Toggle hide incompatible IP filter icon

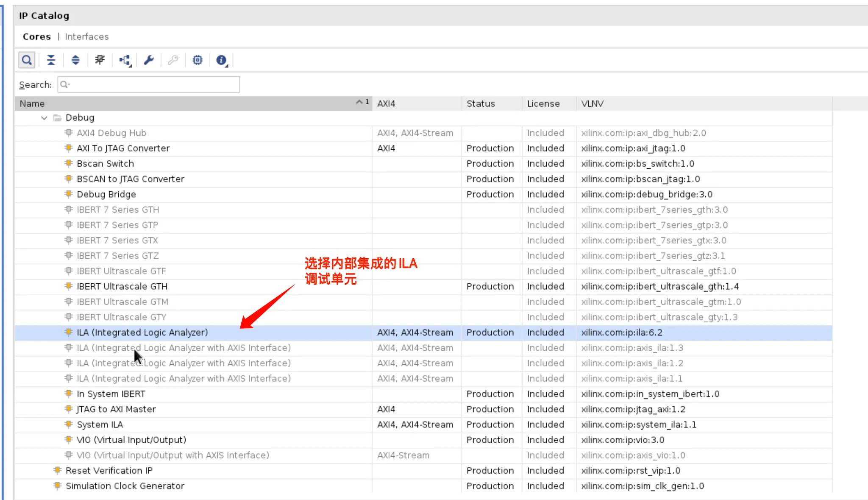(x=100, y=60)
